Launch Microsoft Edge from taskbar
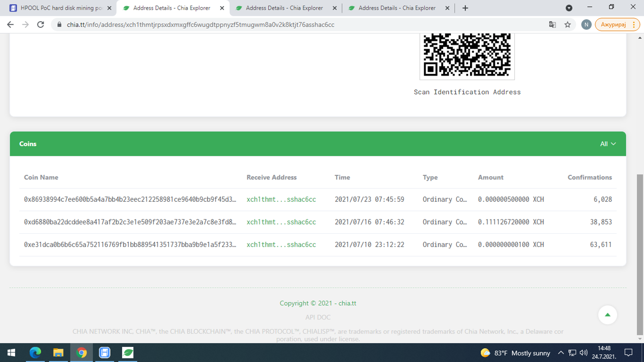This screenshot has height=362, width=644. click(35, 352)
